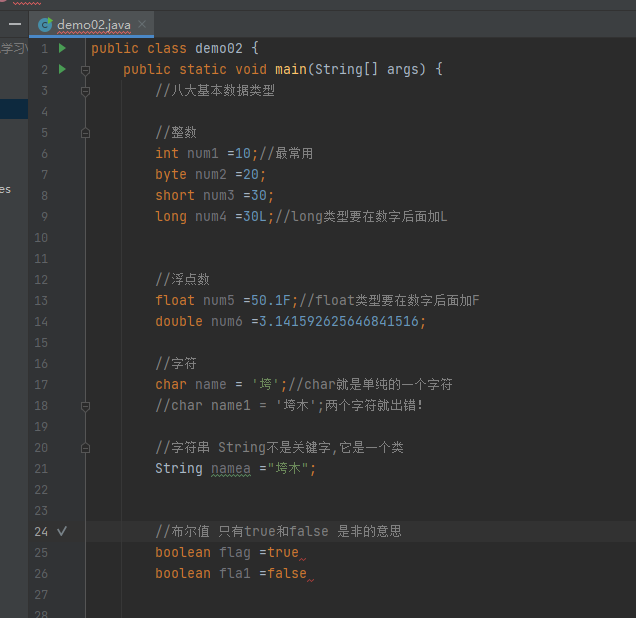Run class demo02 from line 1 gutter arrow
The image size is (636, 618).
[x=62, y=48]
